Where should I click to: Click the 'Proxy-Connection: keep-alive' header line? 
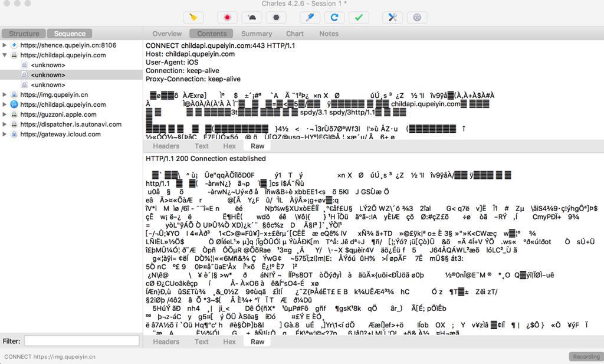193,79
